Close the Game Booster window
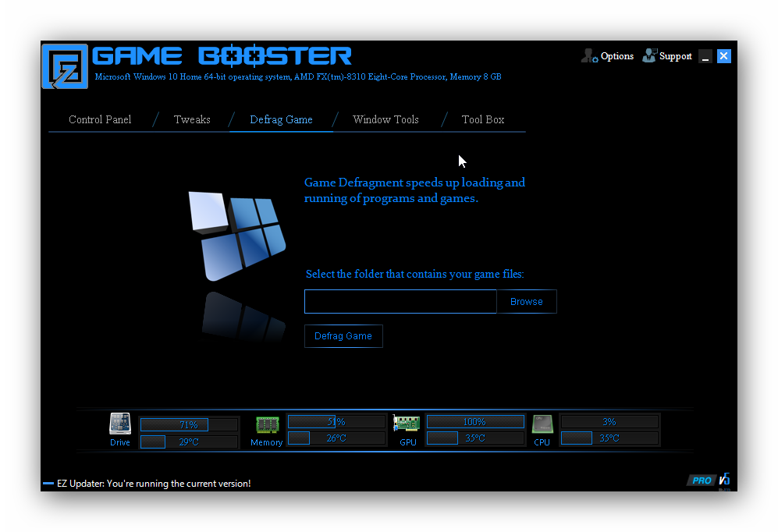This screenshot has width=778, height=532. click(x=724, y=56)
